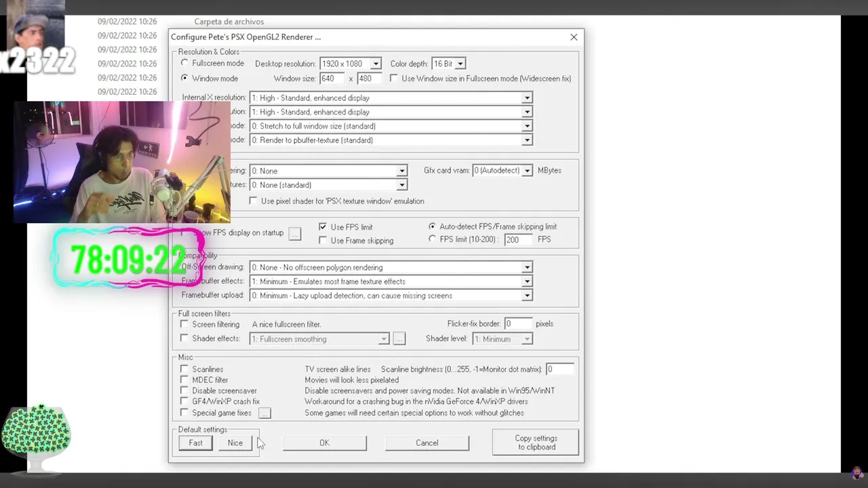Enable GF4/WinXP crash fix checkbox

pos(184,402)
